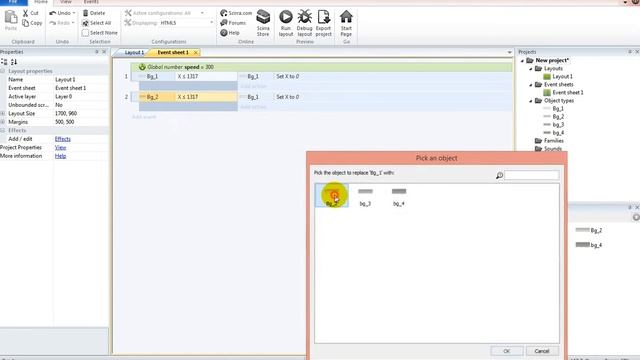Click the green globe global variable icon

tap(142, 67)
